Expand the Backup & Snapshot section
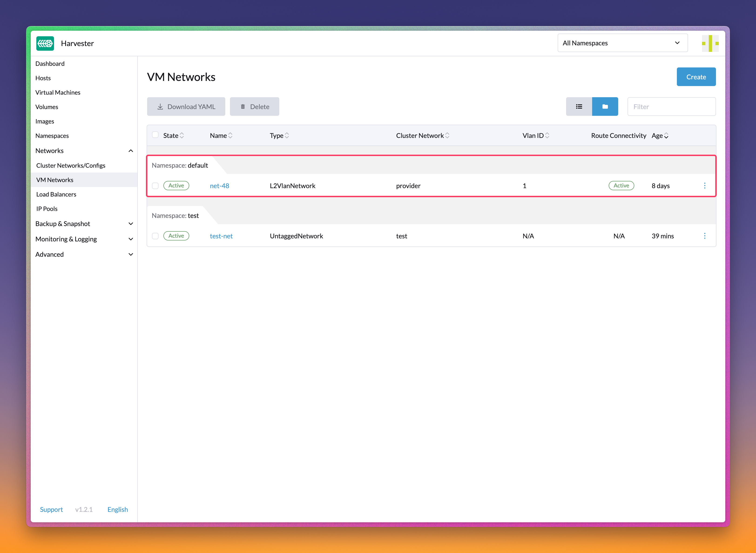756x553 pixels. 131,224
